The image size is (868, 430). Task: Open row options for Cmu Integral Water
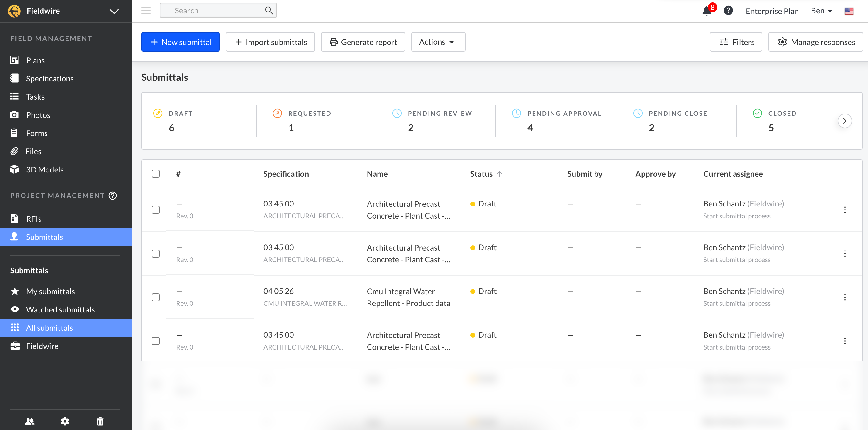pos(844,297)
